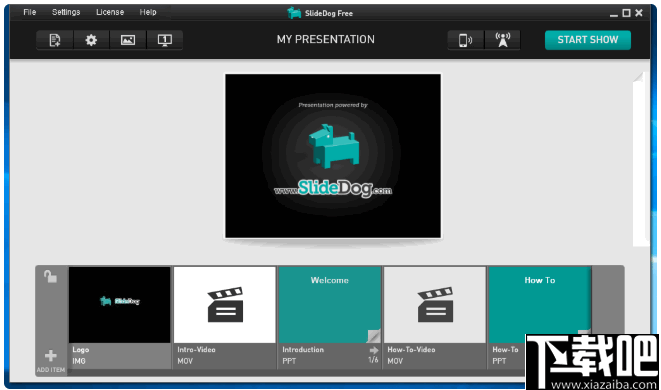Open the Settings menu
This screenshot has width=661, height=390.
coord(66,12)
